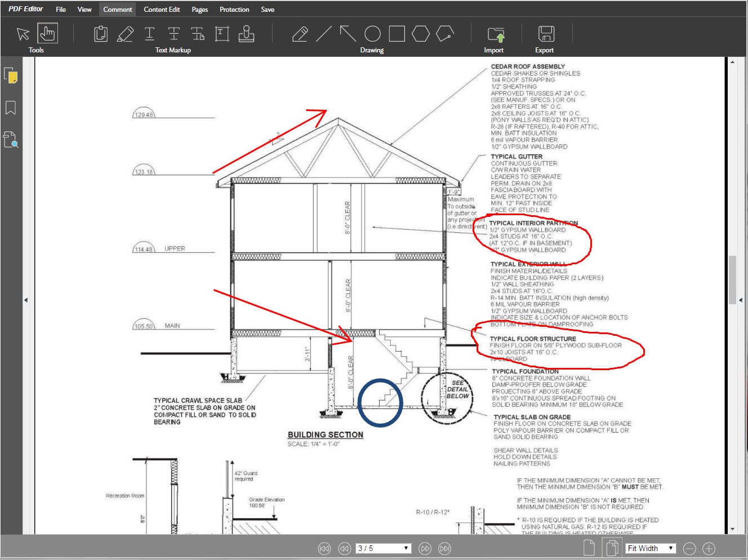Jump to the last page
Viewport: 748px width, 560px height.
pos(444,548)
